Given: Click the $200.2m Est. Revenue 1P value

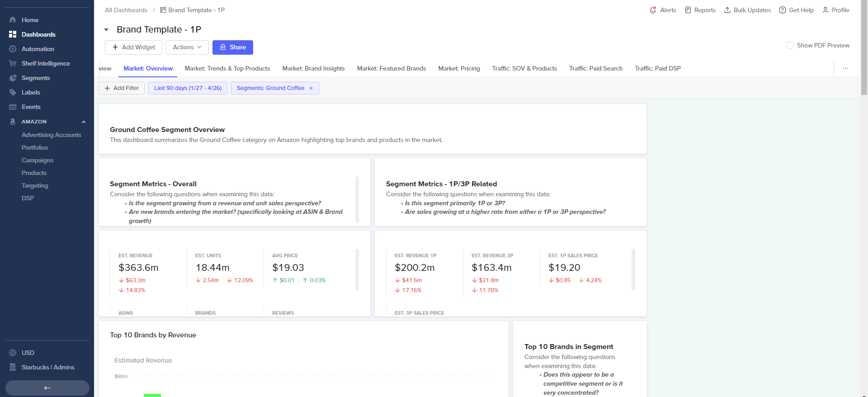Looking at the screenshot, I should click(x=415, y=268).
